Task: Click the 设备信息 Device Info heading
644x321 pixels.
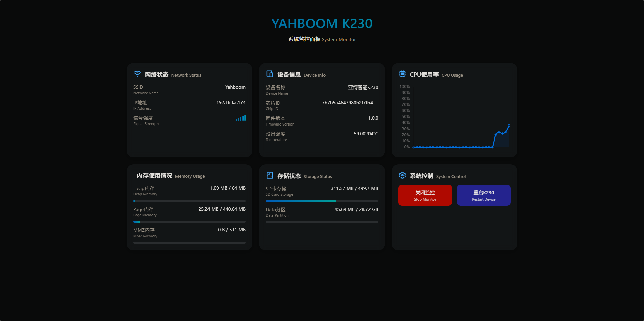Action: point(301,75)
